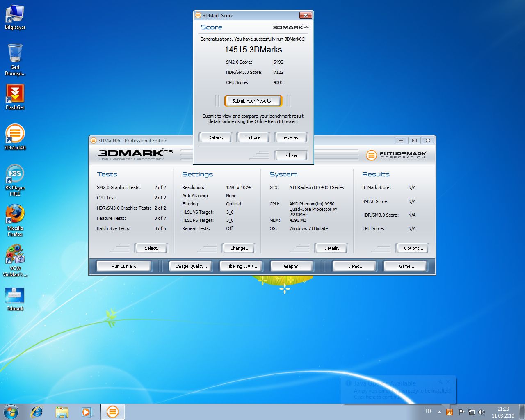Click 'ATI Radeon HD 4800 Series' text
Screen dimensions: 525x420
click(317, 187)
